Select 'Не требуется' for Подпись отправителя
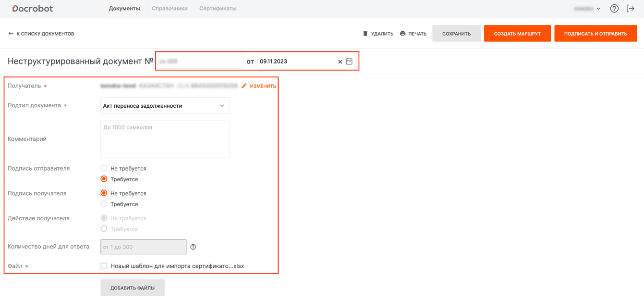644x301 pixels. pyautogui.click(x=104, y=168)
